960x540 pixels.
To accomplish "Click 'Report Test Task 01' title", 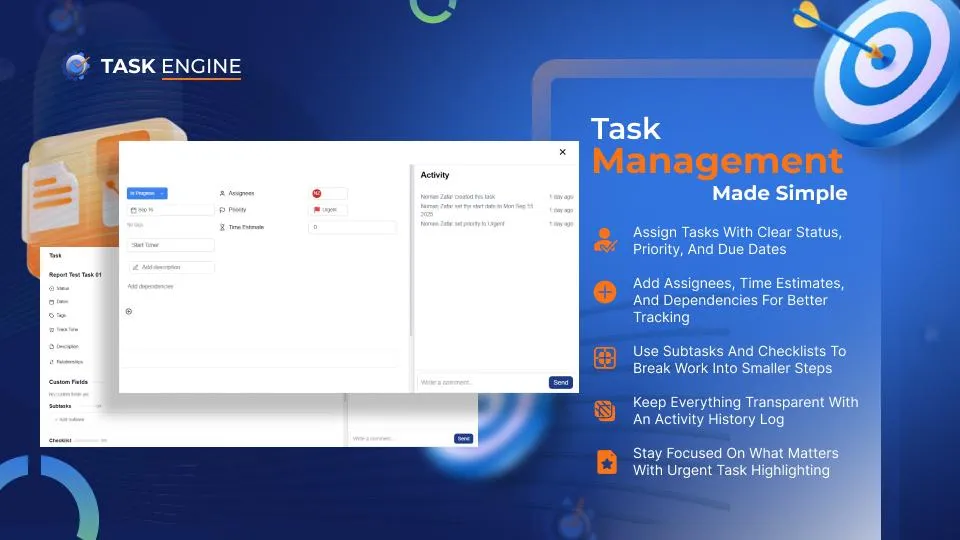I will pyautogui.click(x=75, y=275).
